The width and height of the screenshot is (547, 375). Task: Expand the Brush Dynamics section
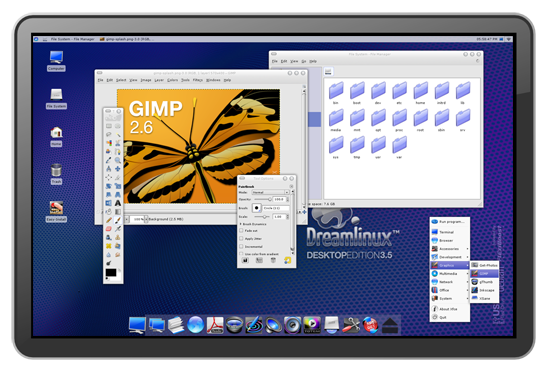coord(253,224)
